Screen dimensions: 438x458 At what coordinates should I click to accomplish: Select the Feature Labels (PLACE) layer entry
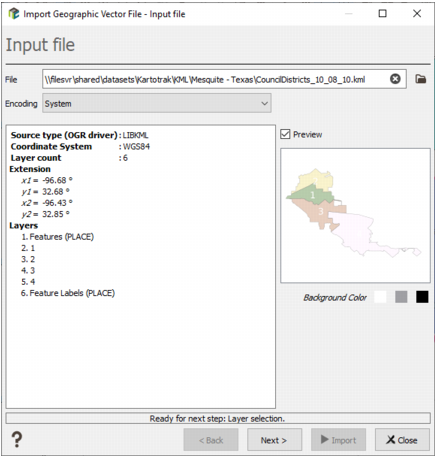(68, 293)
